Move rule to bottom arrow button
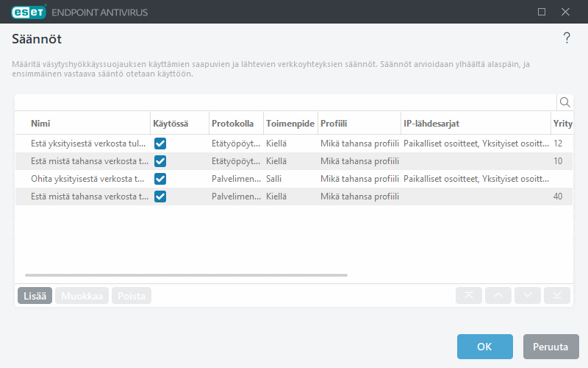Screen dimensions: 588x368 click(x=557, y=296)
